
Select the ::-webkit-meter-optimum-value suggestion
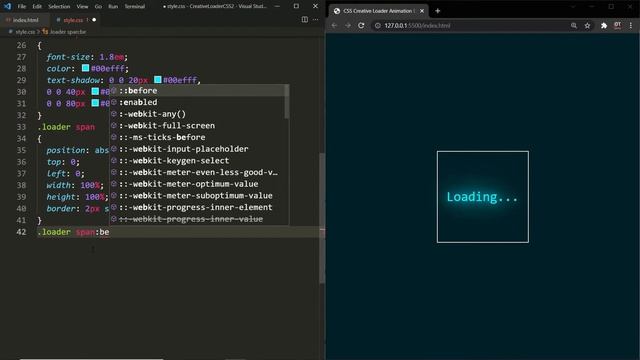pos(197,184)
